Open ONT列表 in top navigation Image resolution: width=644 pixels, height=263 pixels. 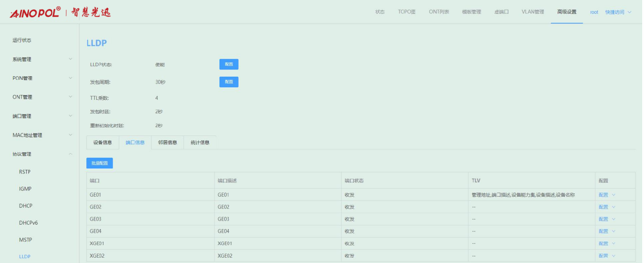click(x=439, y=12)
